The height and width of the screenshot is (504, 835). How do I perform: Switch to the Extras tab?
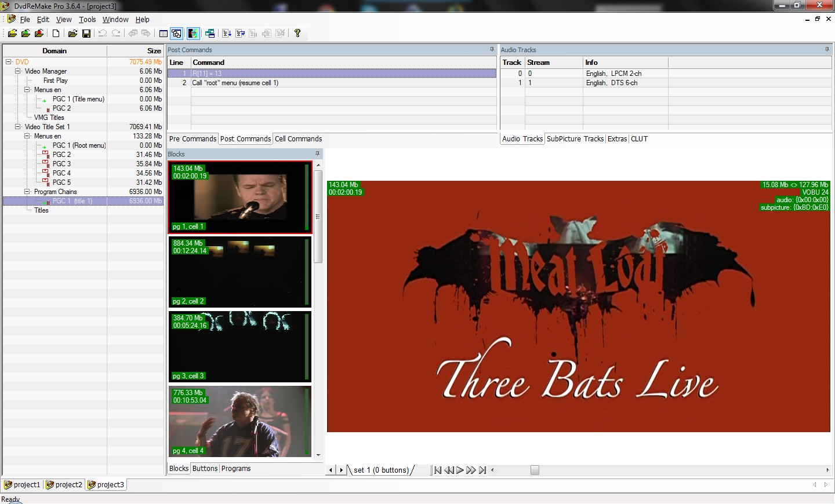618,139
